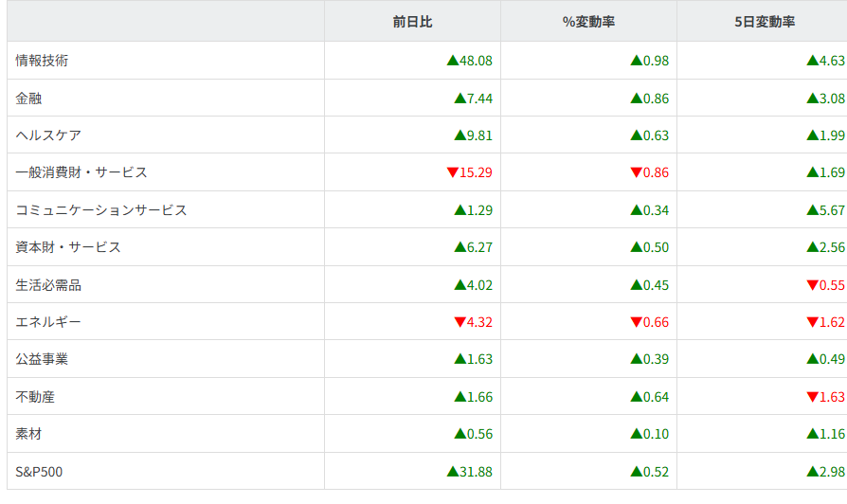Click the 情報技術 sector row label
Viewport: 847px width, 504px height.
pyautogui.click(x=42, y=61)
